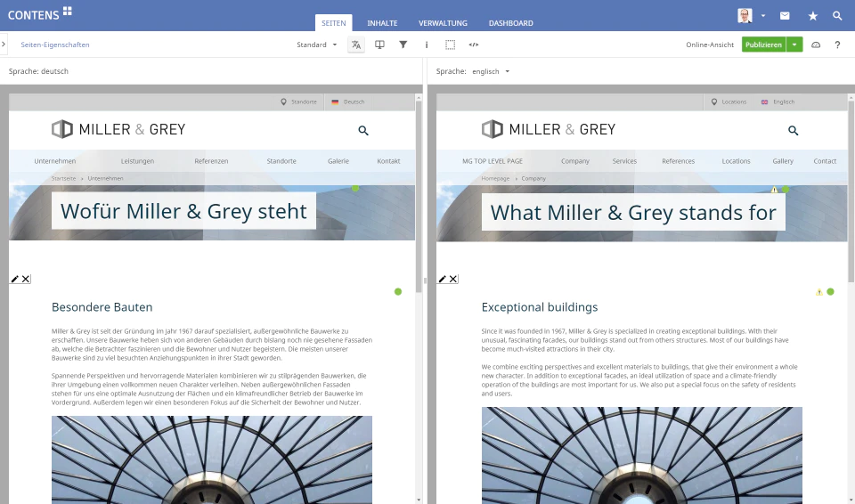Click the glass dome image in English pane
Screen dimensions: 855x504
642,455
